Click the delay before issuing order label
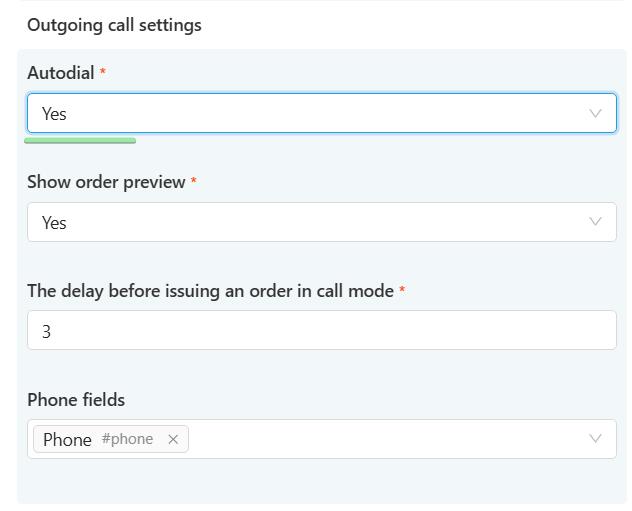 pyautogui.click(x=210, y=291)
